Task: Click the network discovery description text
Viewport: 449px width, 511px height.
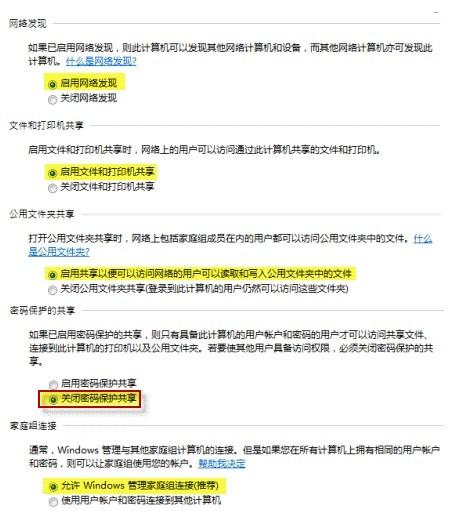Action: pyautogui.click(x=230, y=54)
